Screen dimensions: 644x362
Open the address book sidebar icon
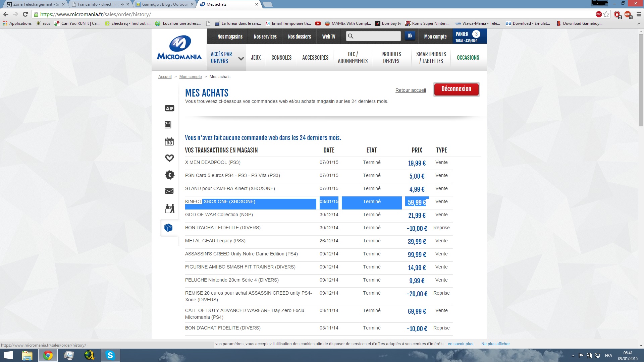pyautogui.click(x=168, y=125)
